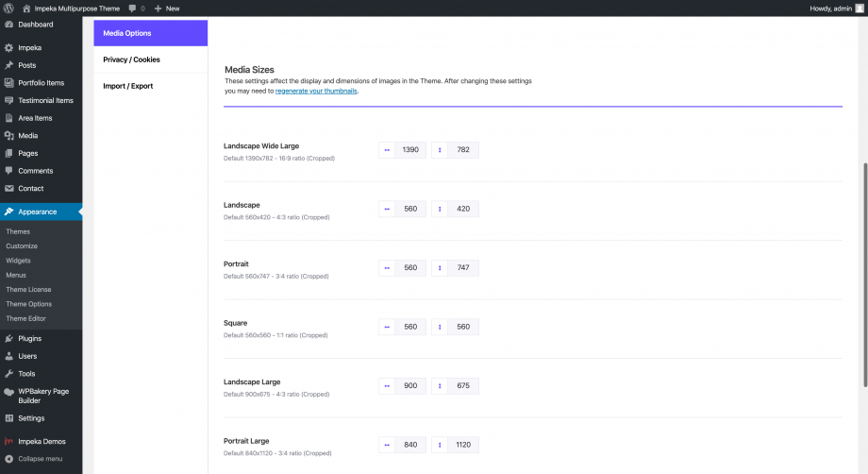Click the Posts pin icon
The width and height of the screenshot is (868, 474).
tap(8, 65)
